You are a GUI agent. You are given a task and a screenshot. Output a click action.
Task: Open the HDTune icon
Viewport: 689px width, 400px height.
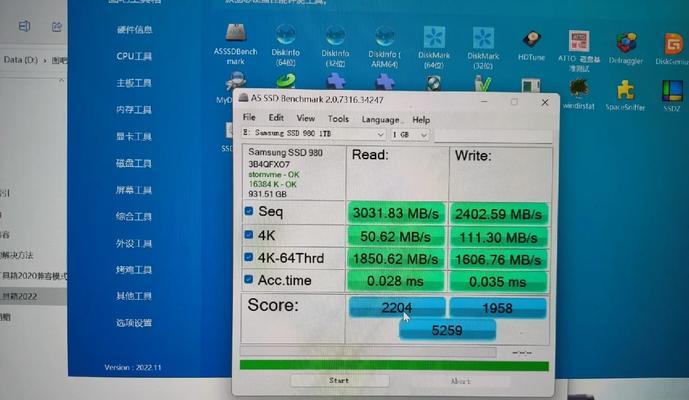point(532,40)
